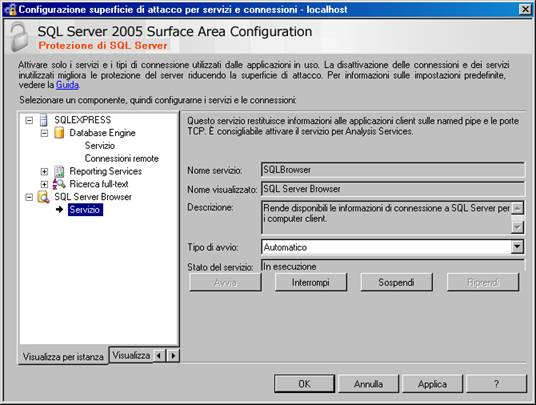Select Servizio under Database Engine
This screenshot has height=405, width=536.
[99, 146]
